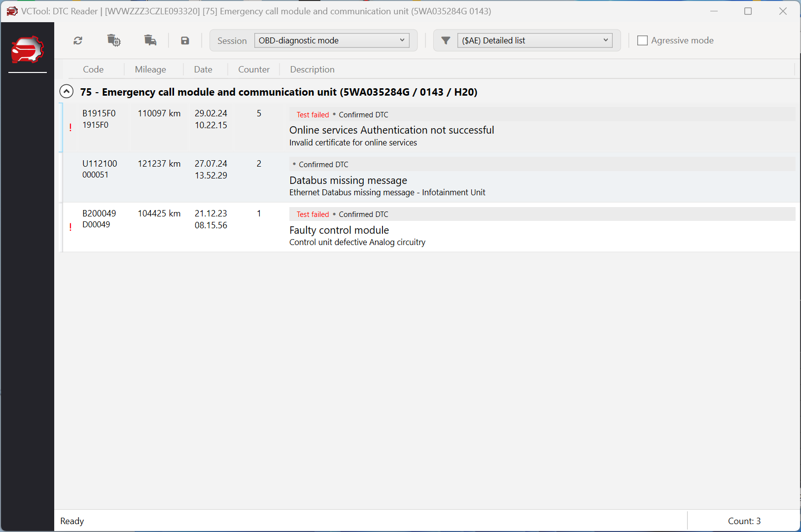Click the Counter column header
The height and width of the screenshot is (532, 801).
(x=254, y=70)
